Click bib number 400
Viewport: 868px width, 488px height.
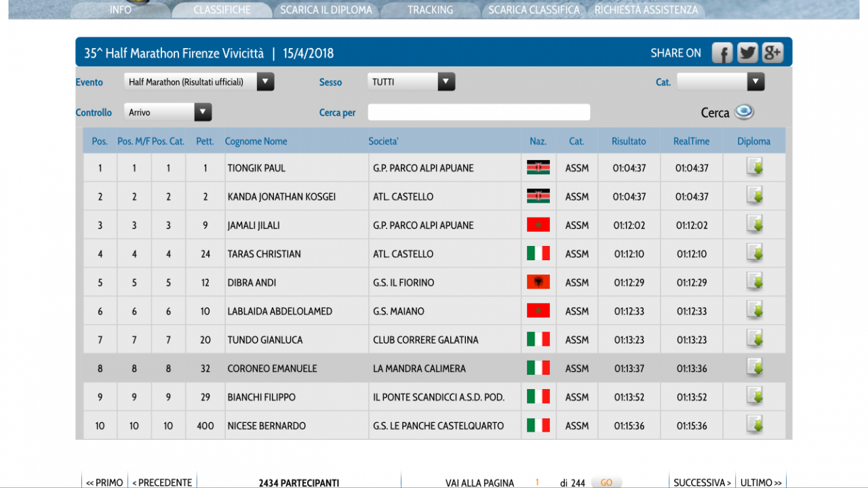[205, 426]
